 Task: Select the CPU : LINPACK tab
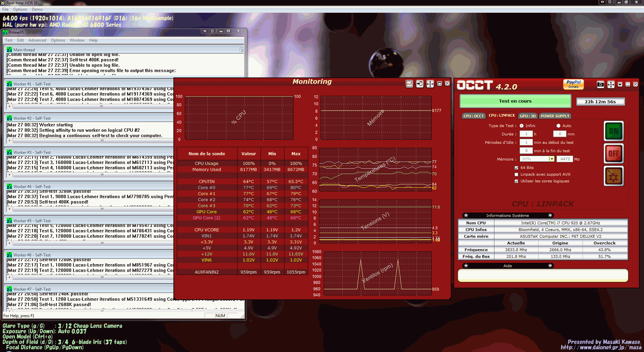[x=501, y=115]
